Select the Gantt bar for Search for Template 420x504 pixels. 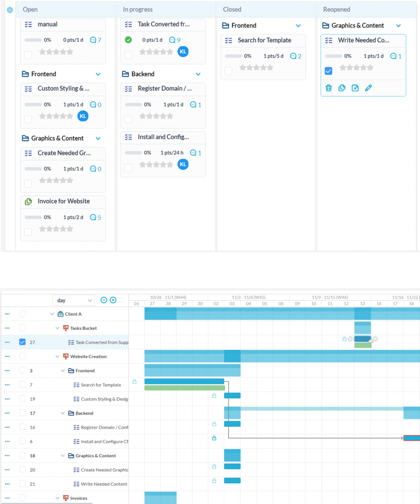coord(185,381)
